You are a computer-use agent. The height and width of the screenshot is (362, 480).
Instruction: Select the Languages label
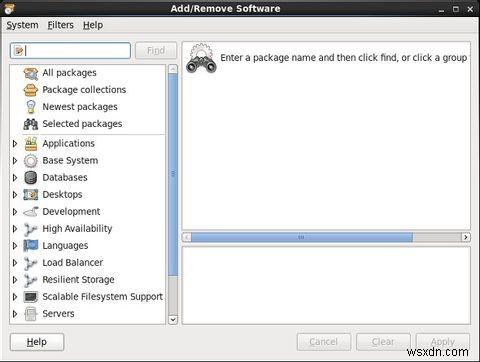click(x=65, y=246)
